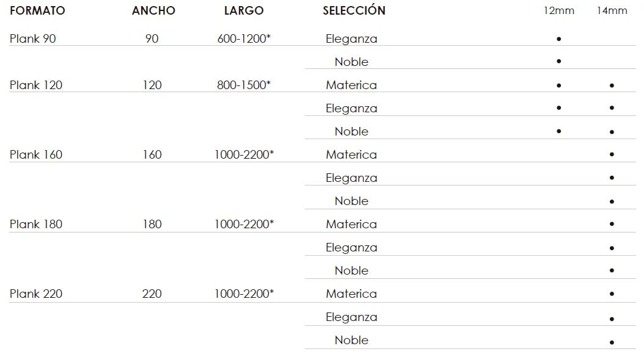Click the SELECCIÓN column header
The image size is (644, 357).
tap(354, 10)
